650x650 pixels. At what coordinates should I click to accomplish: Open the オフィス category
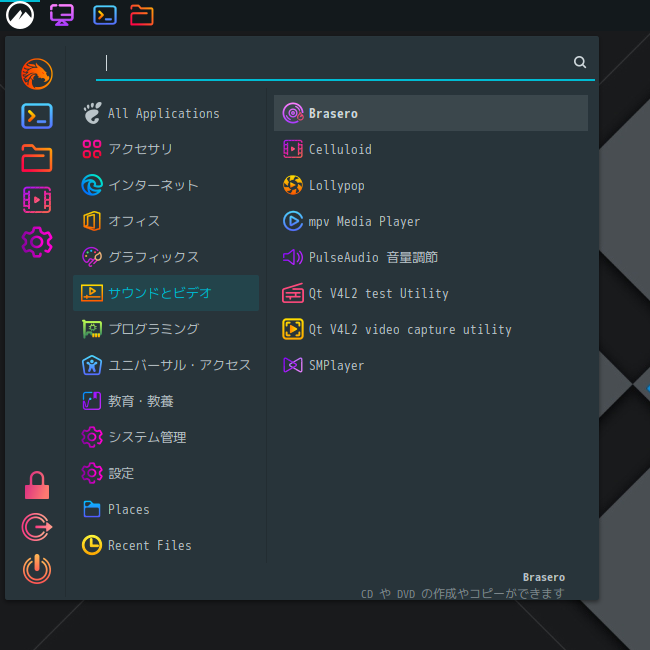(x=166, y=221)
